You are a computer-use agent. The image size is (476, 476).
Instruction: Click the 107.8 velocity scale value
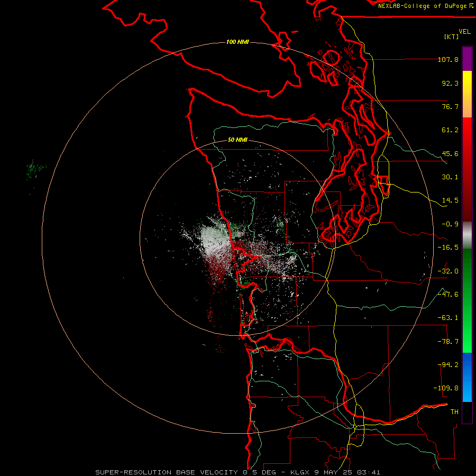448,59
